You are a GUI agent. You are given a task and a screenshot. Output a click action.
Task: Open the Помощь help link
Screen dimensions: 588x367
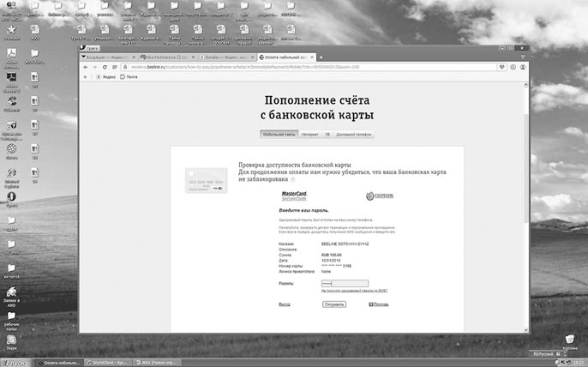[x=377, y=304]
